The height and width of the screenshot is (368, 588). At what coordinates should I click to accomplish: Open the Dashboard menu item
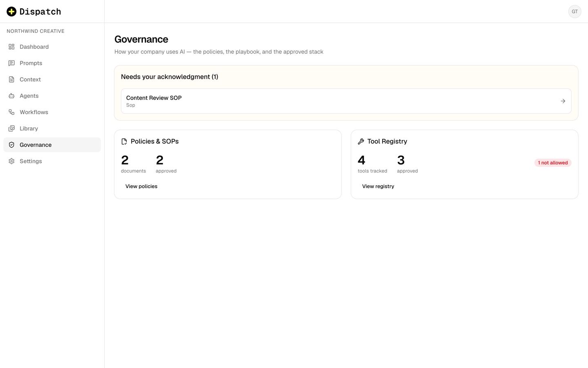click(x=52, y=47)
